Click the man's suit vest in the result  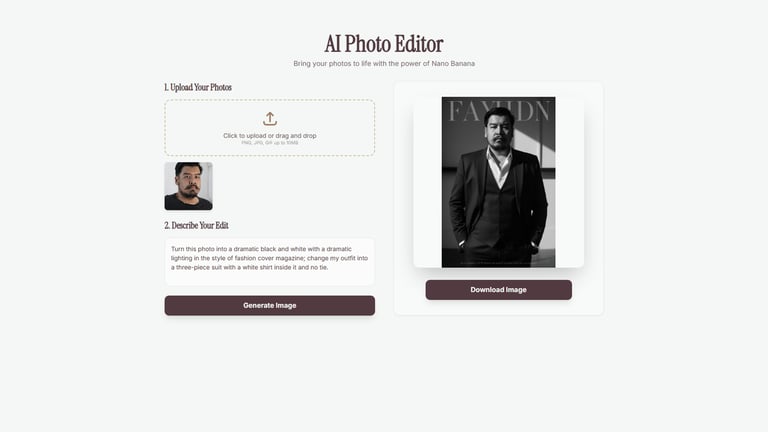click(x=499, y=211)
